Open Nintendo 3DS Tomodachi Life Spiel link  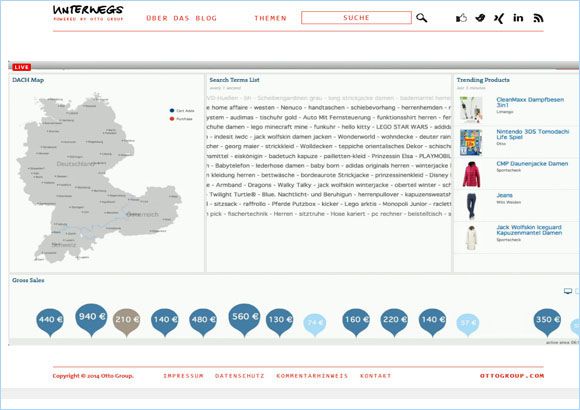click(533, 134)
